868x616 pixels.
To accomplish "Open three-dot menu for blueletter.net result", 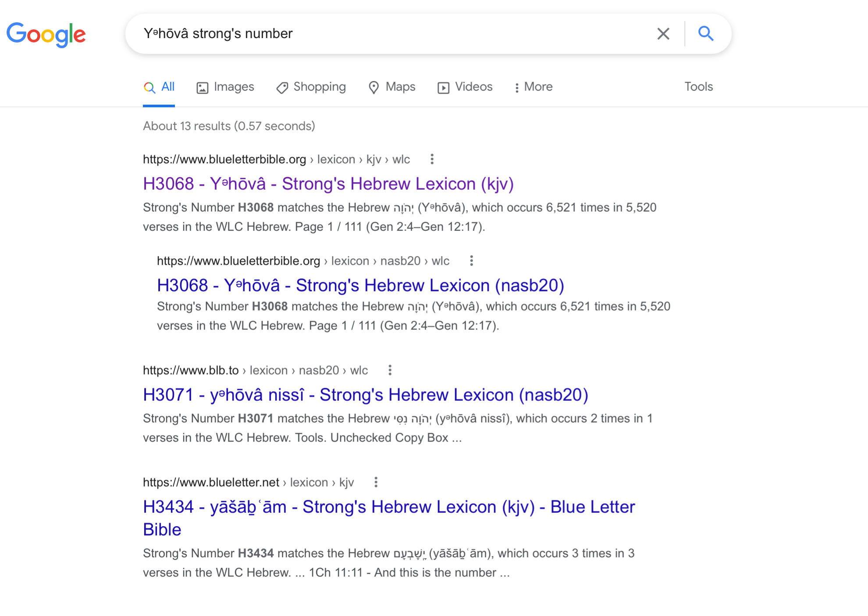I will point(376,482).
